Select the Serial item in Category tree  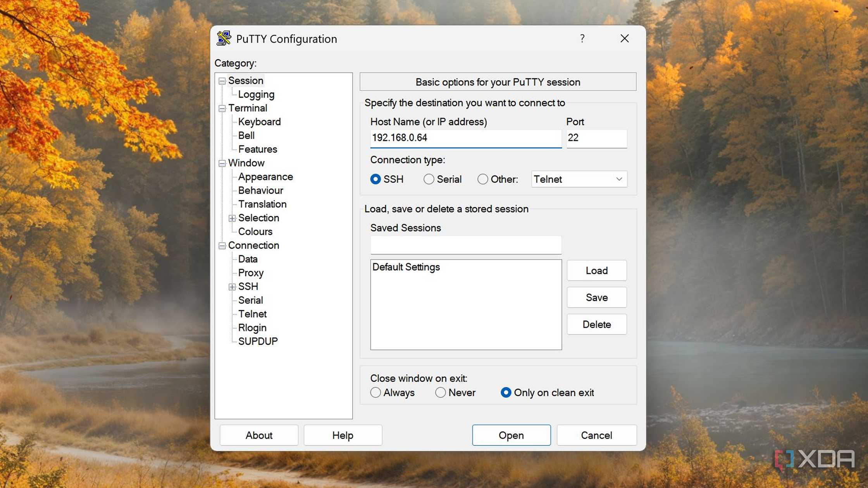tap(250, 300)
